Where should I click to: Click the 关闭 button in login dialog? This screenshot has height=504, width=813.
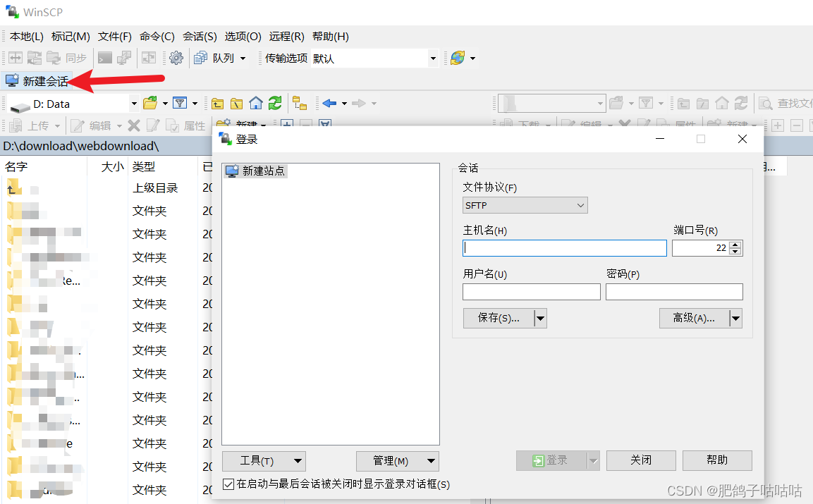(x=641, y=460)
